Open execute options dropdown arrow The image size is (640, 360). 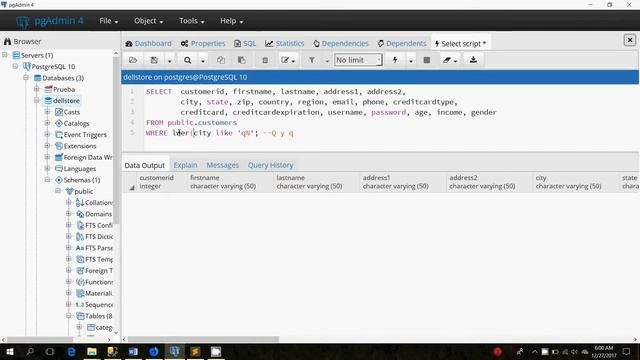pos(411,61)
